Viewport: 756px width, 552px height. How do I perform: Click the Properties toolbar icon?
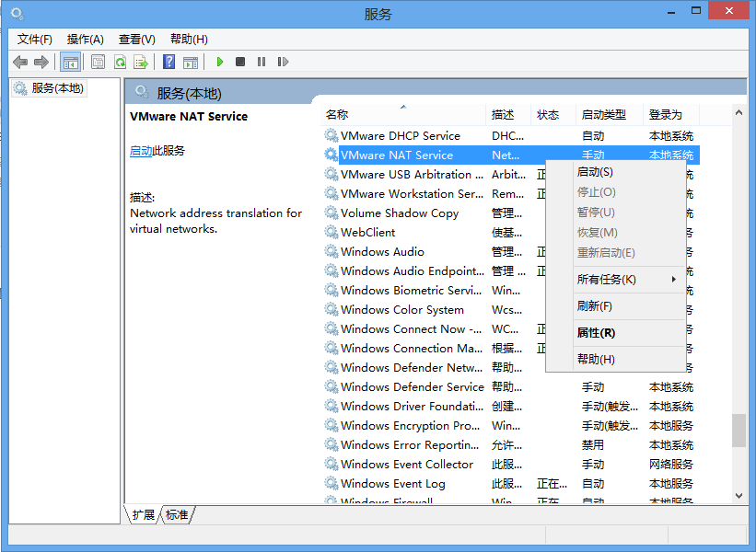[98, 63]
